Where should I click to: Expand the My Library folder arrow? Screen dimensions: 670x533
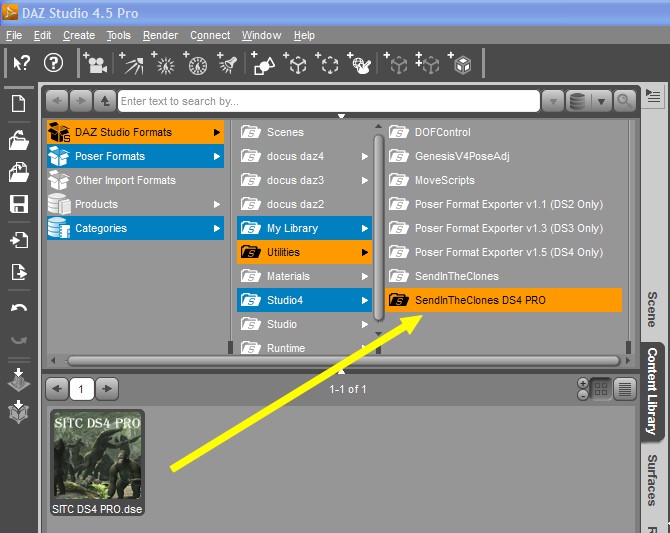tap(364, 228)
